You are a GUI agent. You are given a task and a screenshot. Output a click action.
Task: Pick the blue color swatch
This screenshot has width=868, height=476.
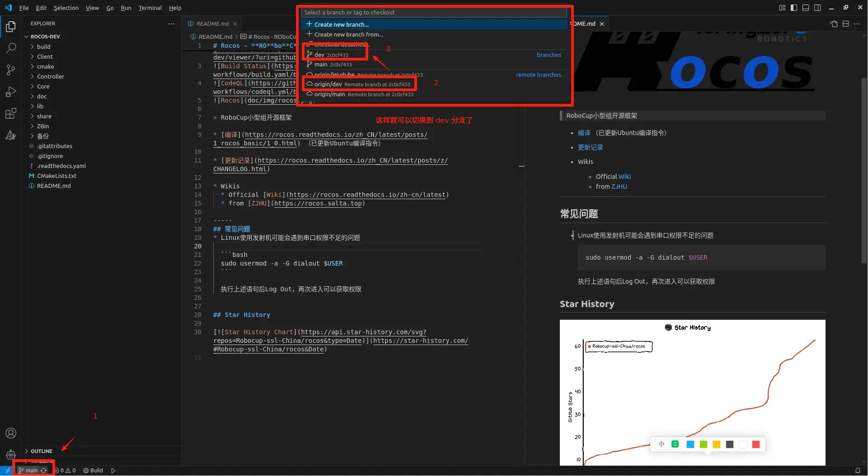[x=690, y=444]
